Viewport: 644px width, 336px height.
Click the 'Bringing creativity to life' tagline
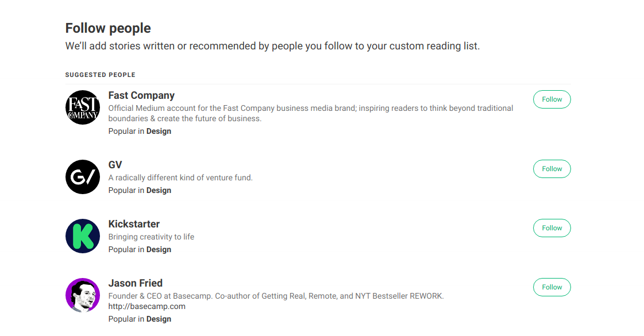(x=151, y=237)
